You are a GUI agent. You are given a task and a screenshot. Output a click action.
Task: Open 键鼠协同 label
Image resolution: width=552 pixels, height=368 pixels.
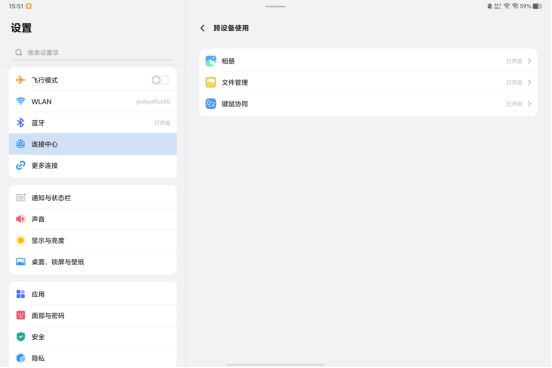pyautogui.click(x=235, y=104)
